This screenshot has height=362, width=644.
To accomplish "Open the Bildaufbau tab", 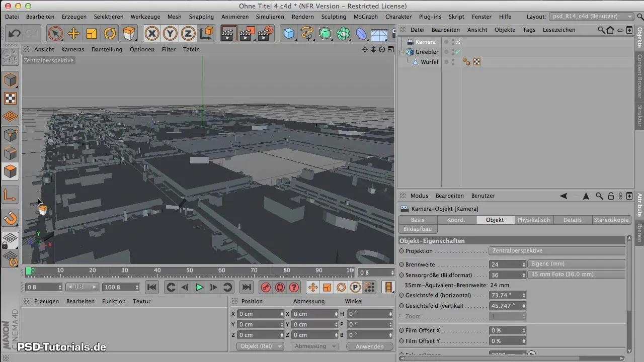I will pyautogui.click(x=418, y=229).
